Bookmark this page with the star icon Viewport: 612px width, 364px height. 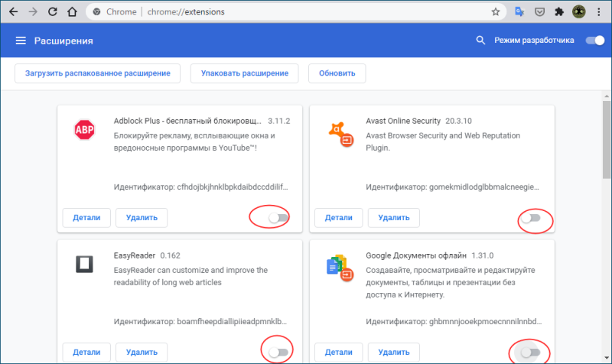pyautogui.click(x=495, y=11)
